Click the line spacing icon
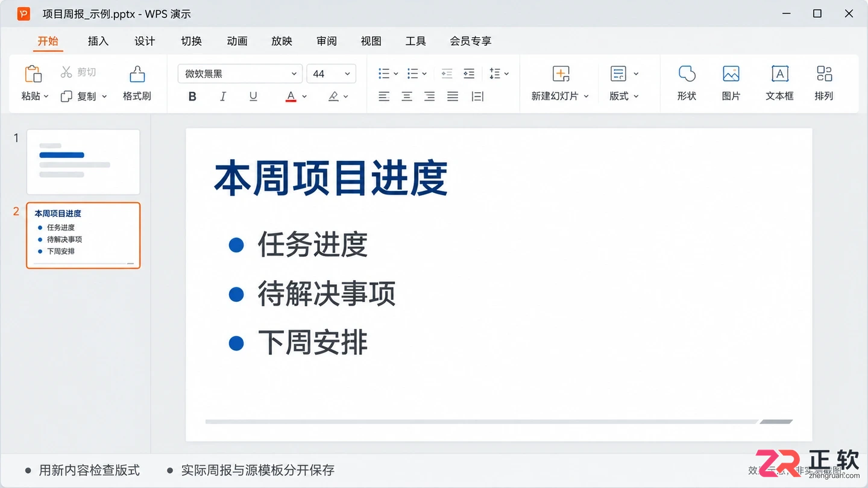868x488 pixels. point(495,74)
